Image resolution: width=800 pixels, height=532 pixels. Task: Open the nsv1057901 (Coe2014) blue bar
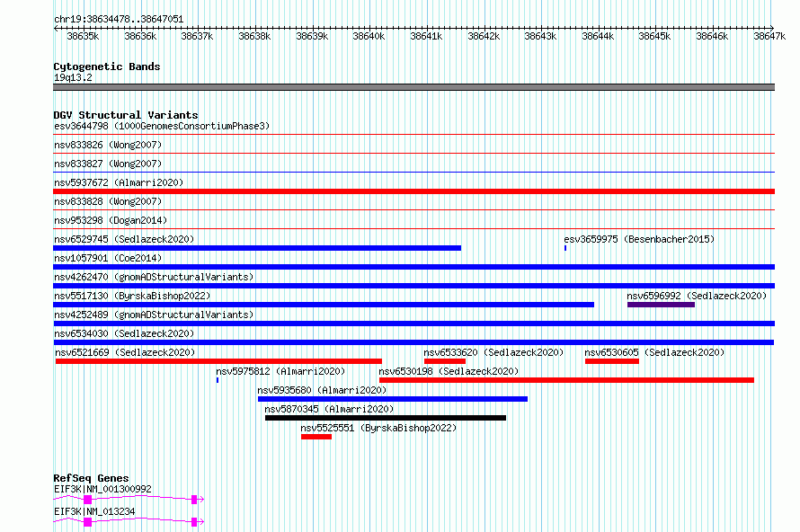(413, 267)
